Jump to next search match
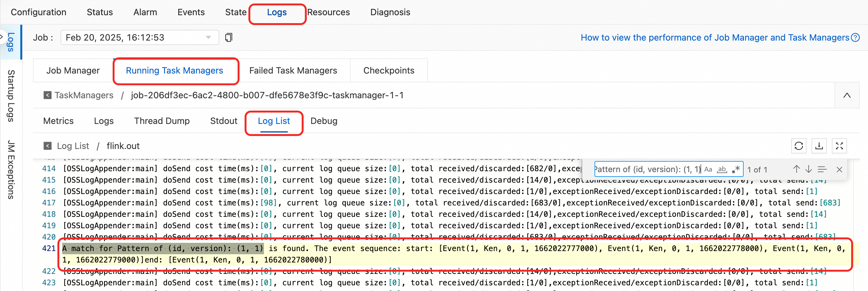This screenshot has width=868, height=291. click(808, 169)
